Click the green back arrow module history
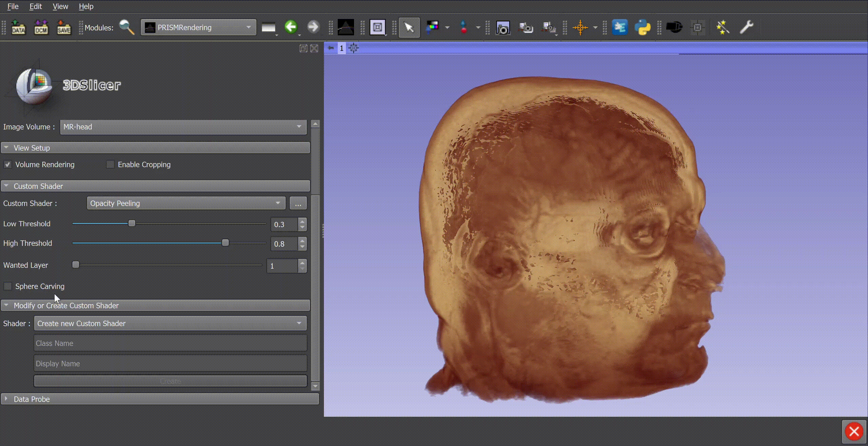Screen dimensions: 868x446 [291, 27]
